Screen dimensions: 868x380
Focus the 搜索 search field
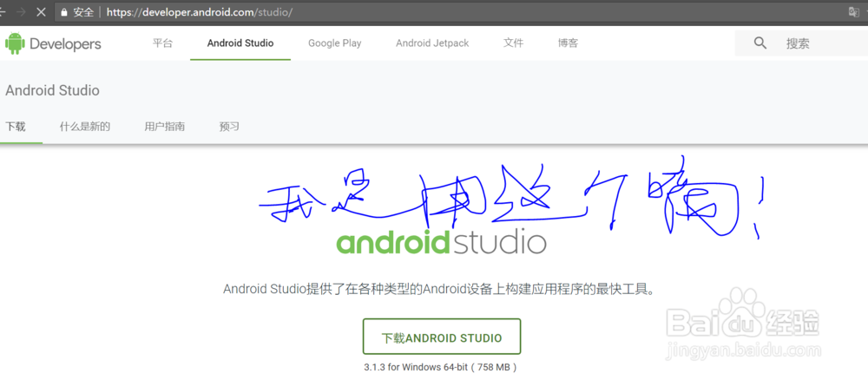point(801,43)
